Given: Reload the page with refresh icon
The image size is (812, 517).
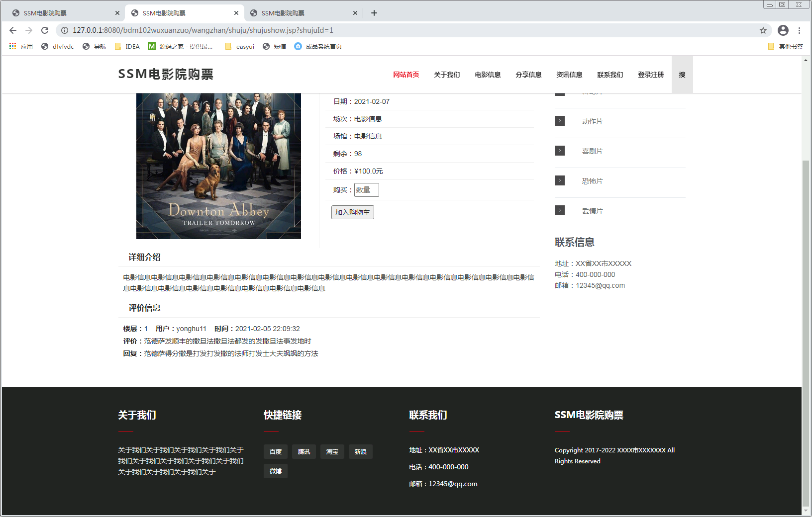Looking at the screenshot, I should pos(45,30).
